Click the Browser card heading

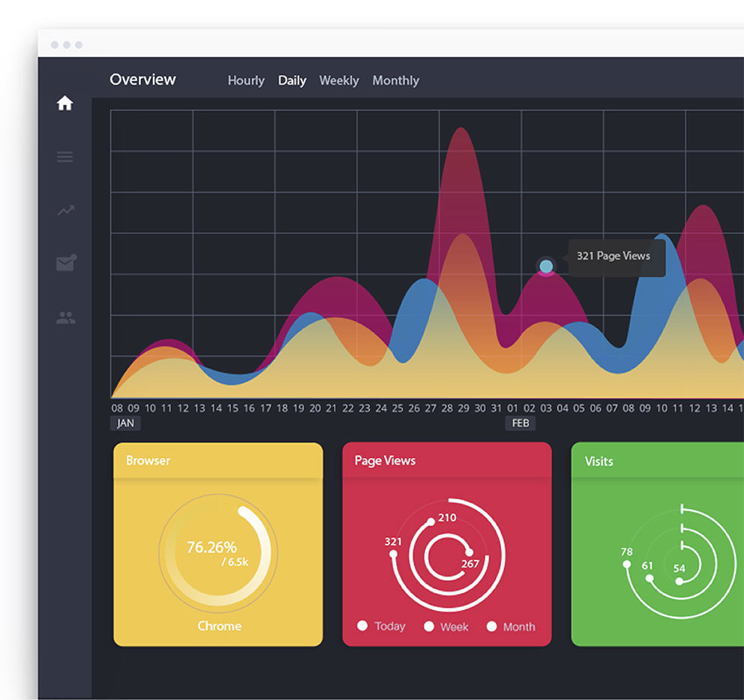(x=148, y=460)
